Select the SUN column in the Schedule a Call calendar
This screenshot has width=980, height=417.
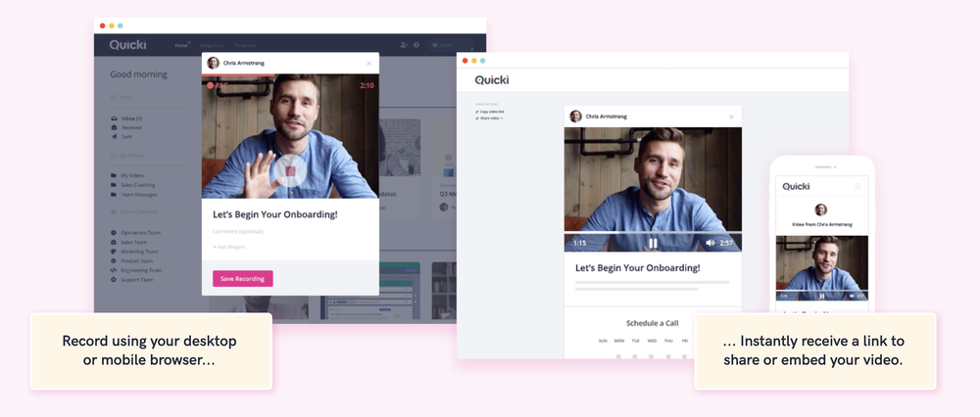[x=603, y=341]
